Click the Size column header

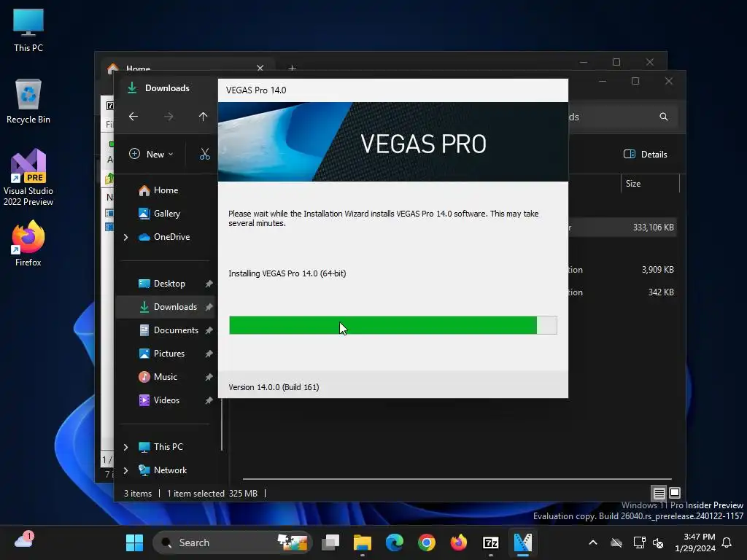pos(650,183)
